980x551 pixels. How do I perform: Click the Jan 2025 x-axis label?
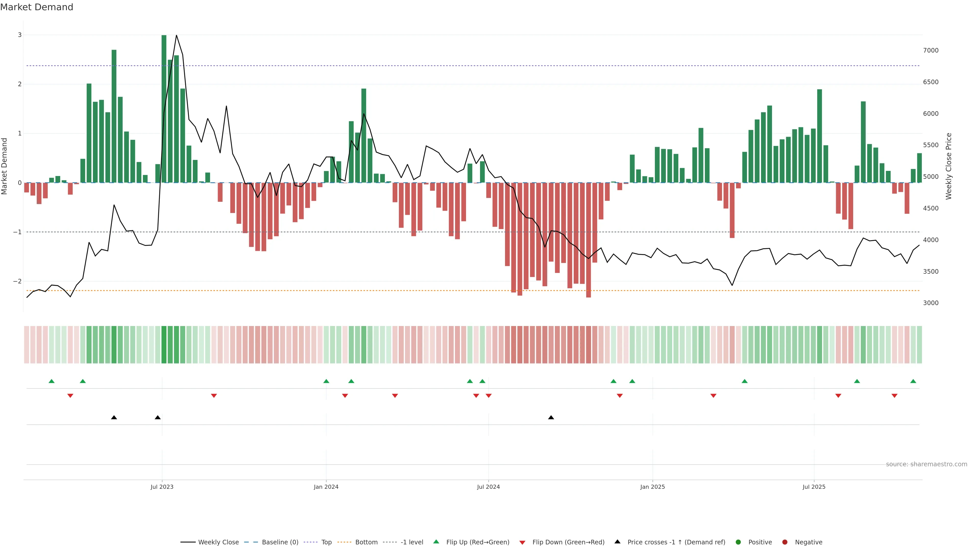click(x=653, y=487)
